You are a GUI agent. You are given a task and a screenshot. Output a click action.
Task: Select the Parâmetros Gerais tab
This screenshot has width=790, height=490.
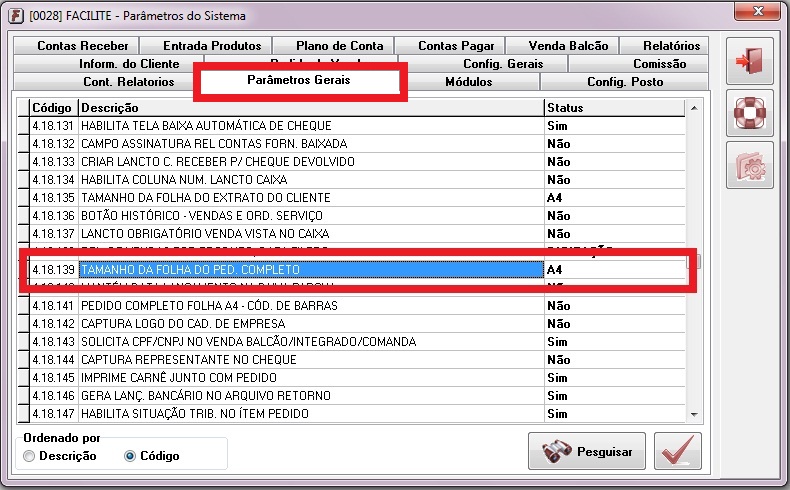pos(299,81)
